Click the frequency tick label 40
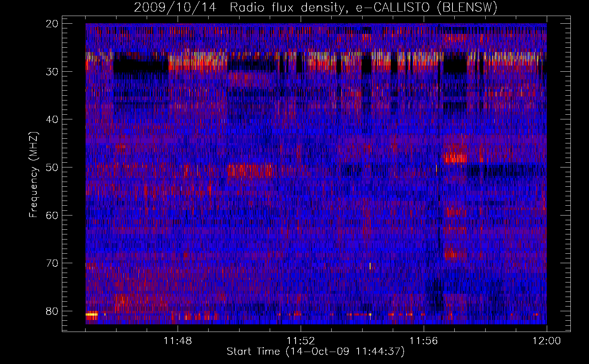Image resolution: width=589 pixels, height=364 pixels. click(52, 119)
